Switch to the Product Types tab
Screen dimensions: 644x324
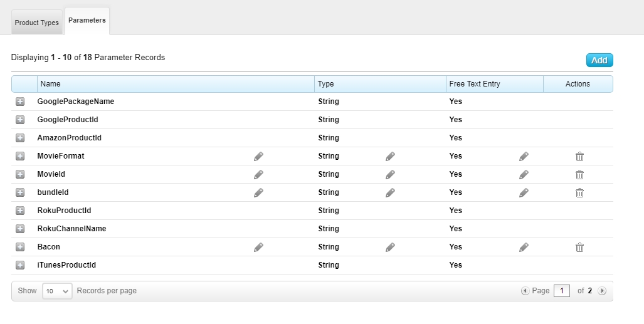[37, 23]
